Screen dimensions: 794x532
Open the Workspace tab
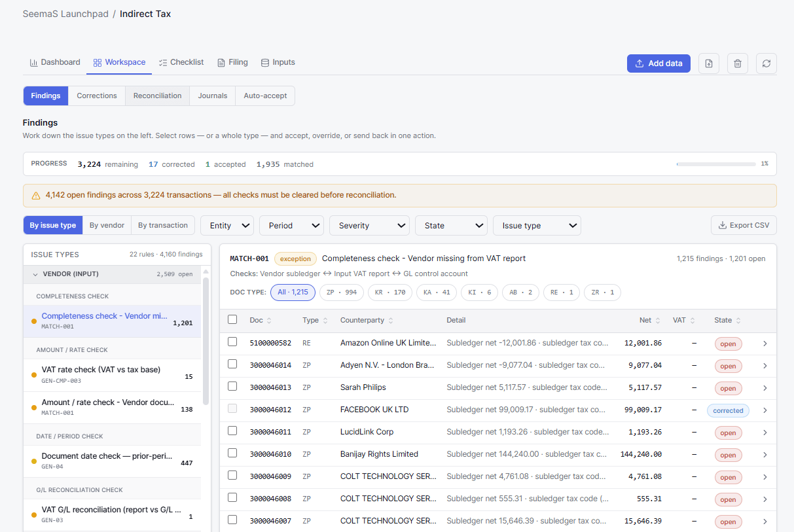pyautogui.click(x=119, y=62)
